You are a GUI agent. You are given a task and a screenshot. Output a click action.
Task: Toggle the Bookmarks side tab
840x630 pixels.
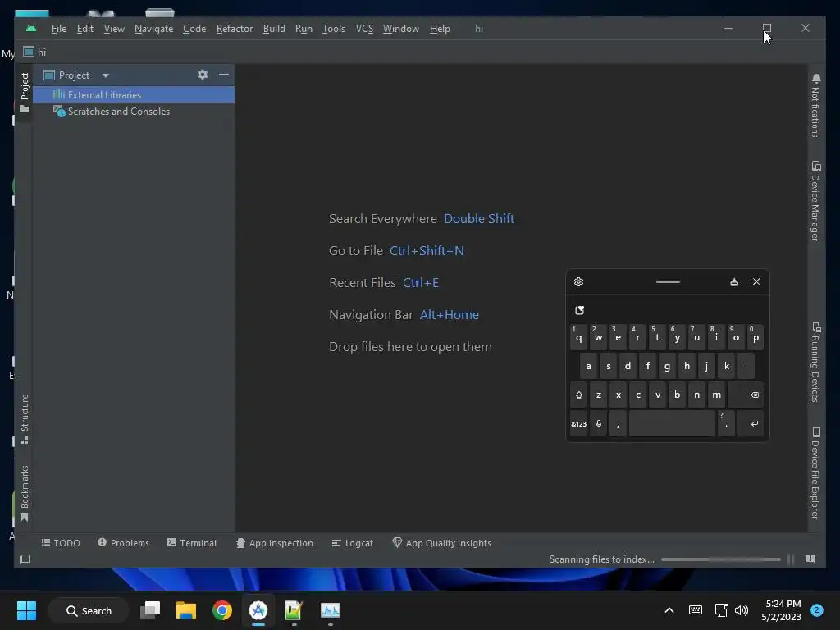pos(24,493)
